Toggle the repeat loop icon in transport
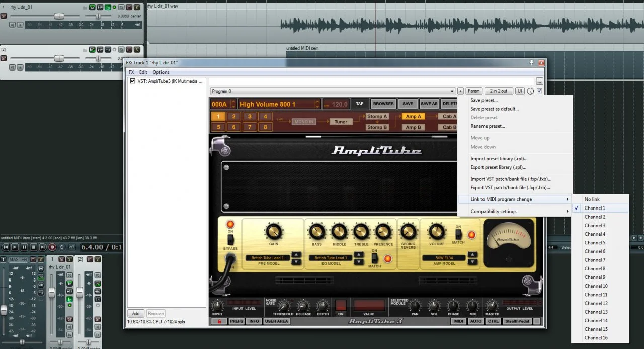The width and height of the screenshot is (644, 349). (x=62, y=247)
